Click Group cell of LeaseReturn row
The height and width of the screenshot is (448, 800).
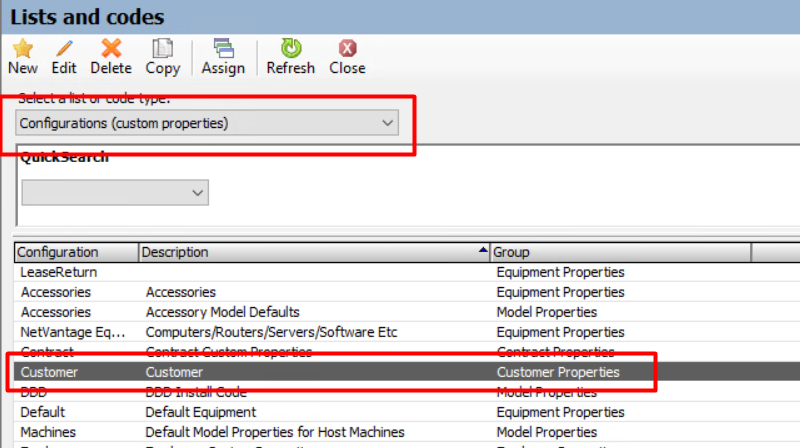pos(560,272)
